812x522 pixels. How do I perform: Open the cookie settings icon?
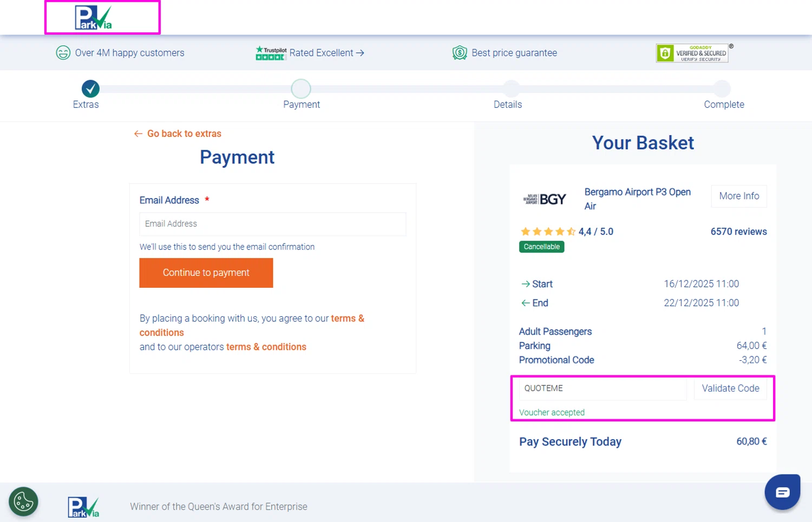(x=23, y=501)
